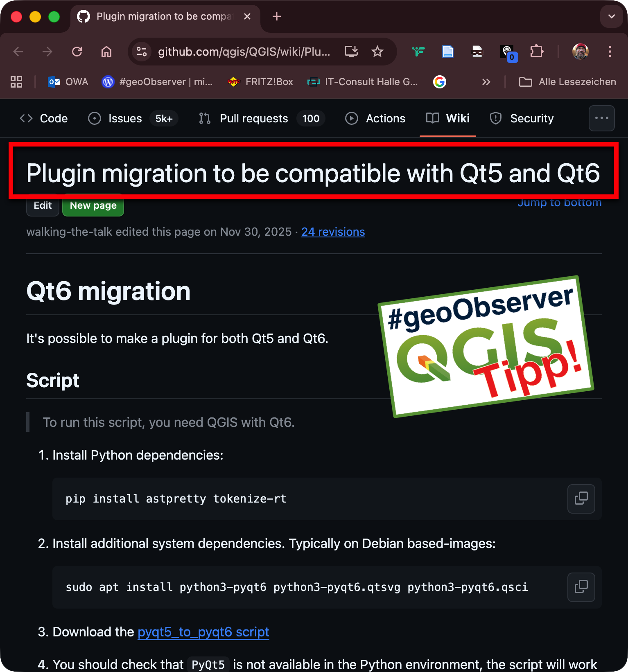628x672 pixels.
Task: Copy the sudo apt install command
Action: pyautogui.click(x=581, y=587)
